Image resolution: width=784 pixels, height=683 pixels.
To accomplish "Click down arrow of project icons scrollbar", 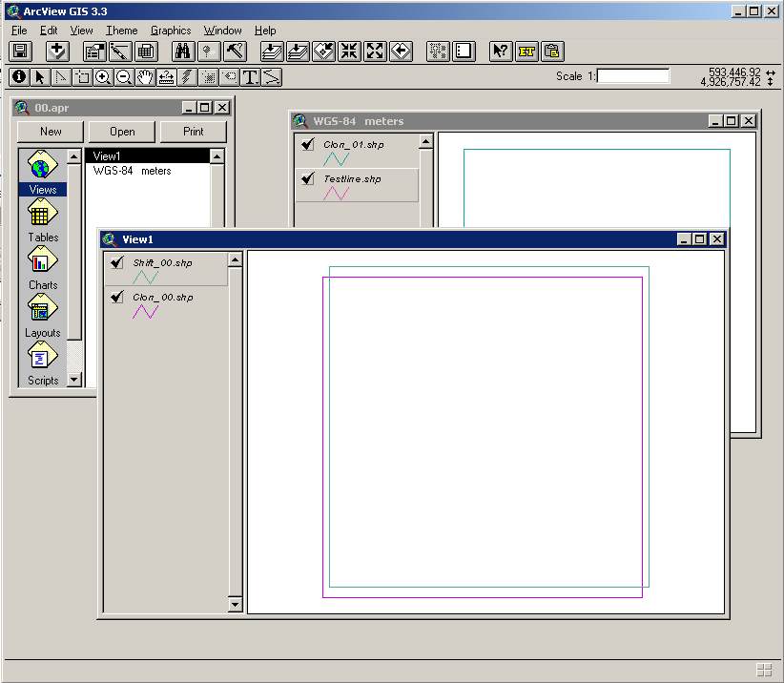I will coord(74,380).
